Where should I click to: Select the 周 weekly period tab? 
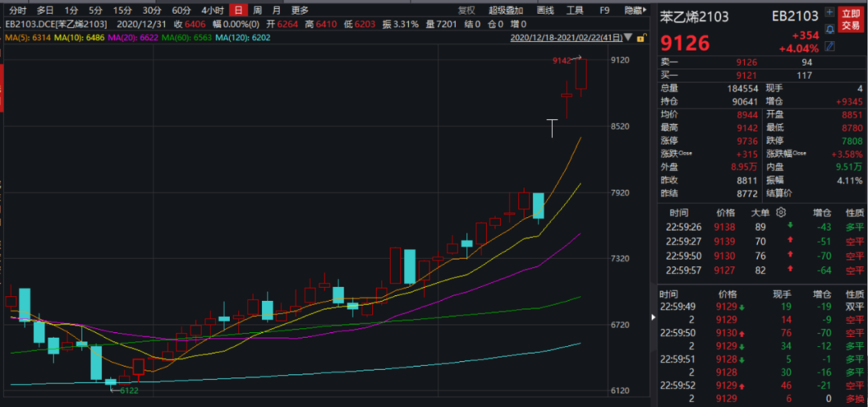[x=257, y=10]
